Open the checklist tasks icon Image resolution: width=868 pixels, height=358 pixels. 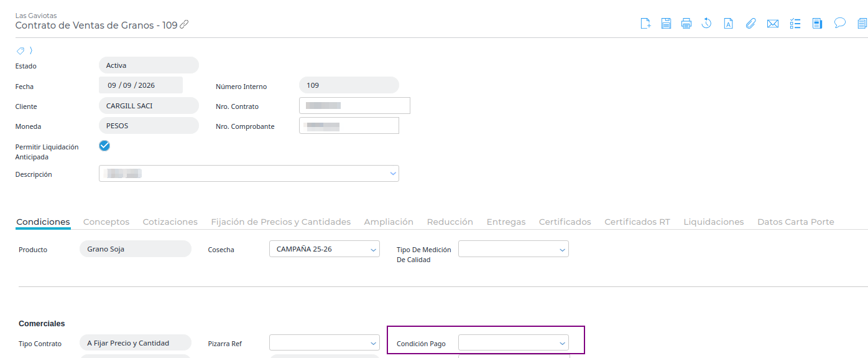(x=795, y=24)
